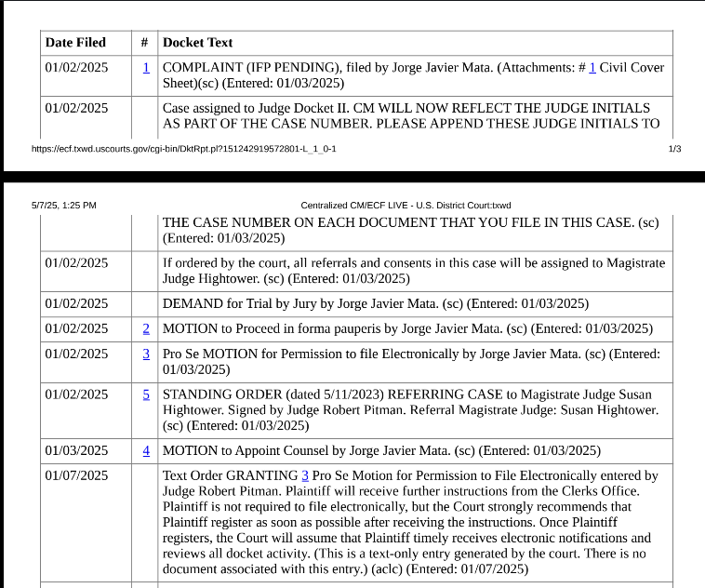Click the "Docket Text" column header
Image resolution: width=705 pixels, height=588 pixels.
coord(197,43)
